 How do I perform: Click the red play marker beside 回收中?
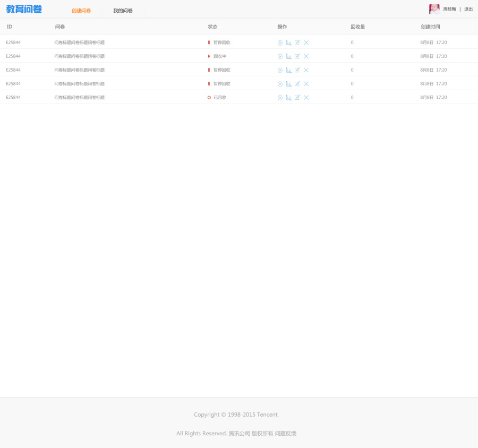(x=209, y=56)
